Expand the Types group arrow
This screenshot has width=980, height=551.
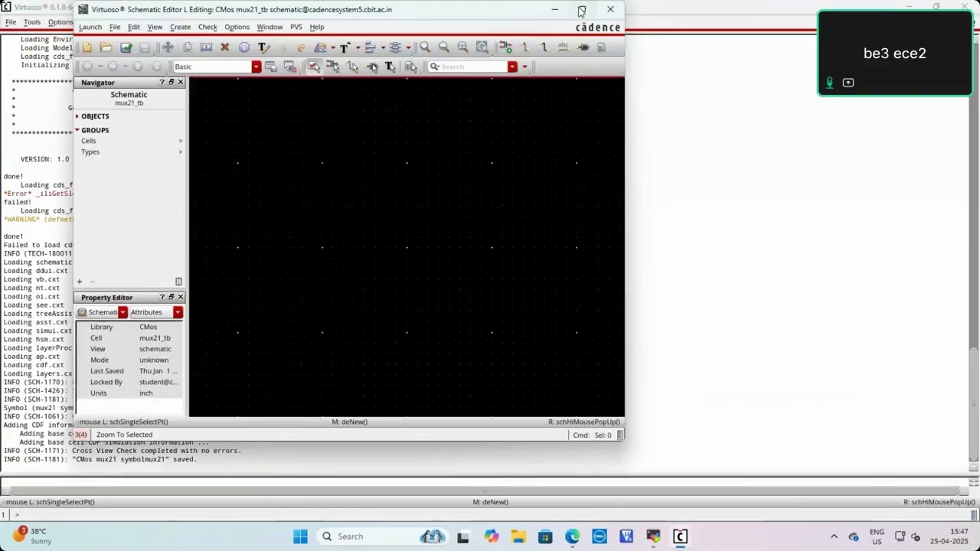(181, 152)
